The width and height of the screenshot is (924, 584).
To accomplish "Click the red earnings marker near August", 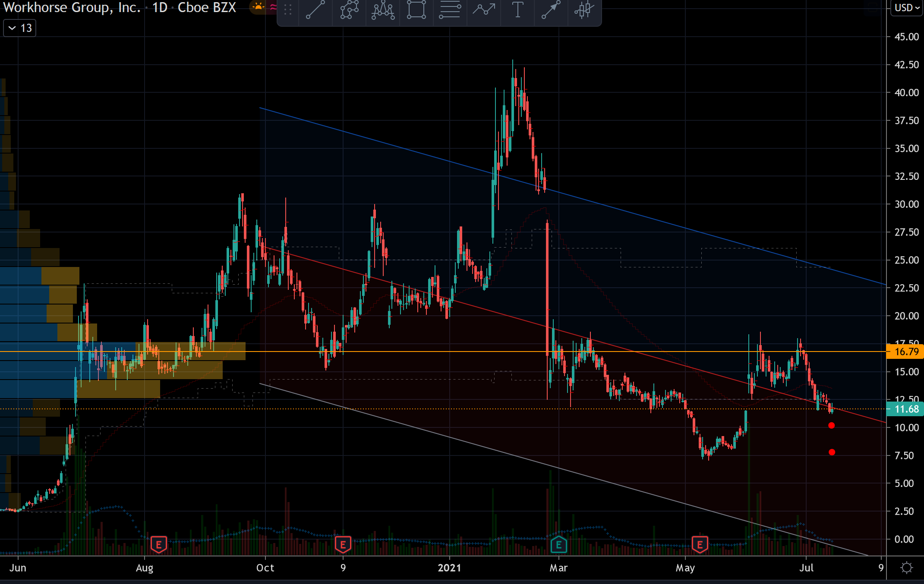I will pyautogui.click(x=158, y=545).
